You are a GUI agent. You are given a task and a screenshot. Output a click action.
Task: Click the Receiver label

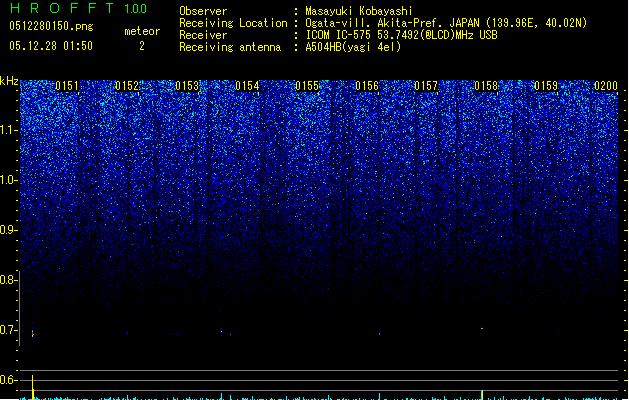coord(203,35)
